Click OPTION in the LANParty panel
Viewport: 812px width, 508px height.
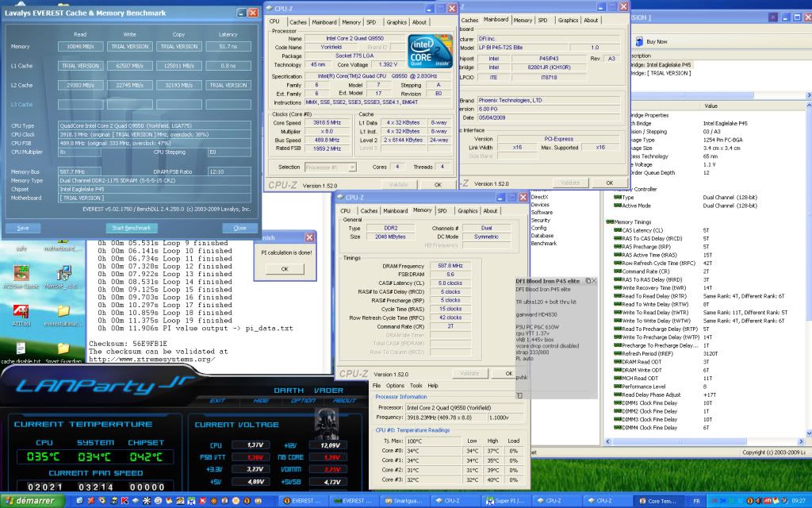pos(304,401)
